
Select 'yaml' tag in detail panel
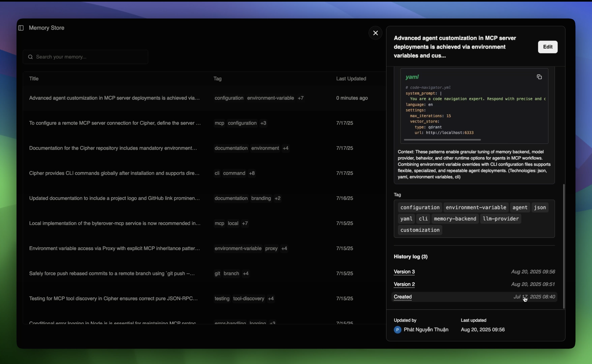(406, 219)
